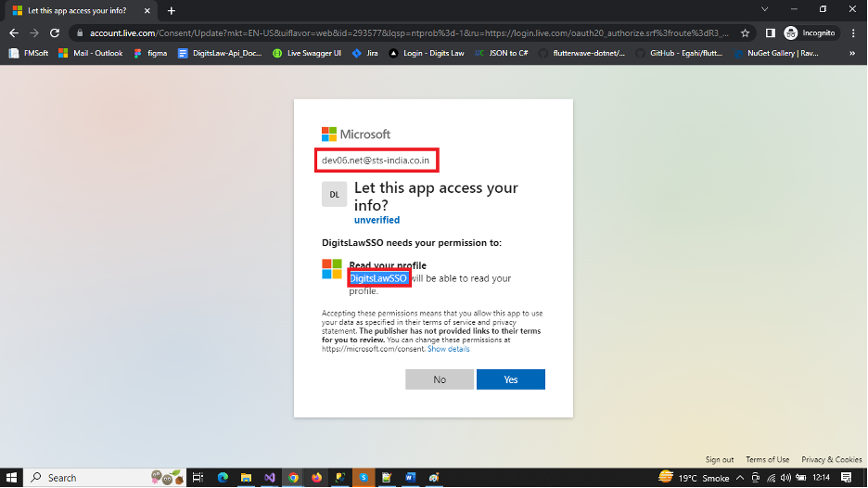
Task: Click the browser back arrow
Action: [13, 32]
